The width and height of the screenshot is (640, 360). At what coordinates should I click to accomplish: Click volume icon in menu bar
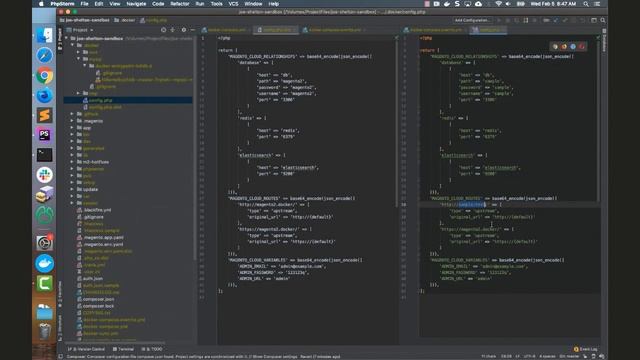click(509, 4)
